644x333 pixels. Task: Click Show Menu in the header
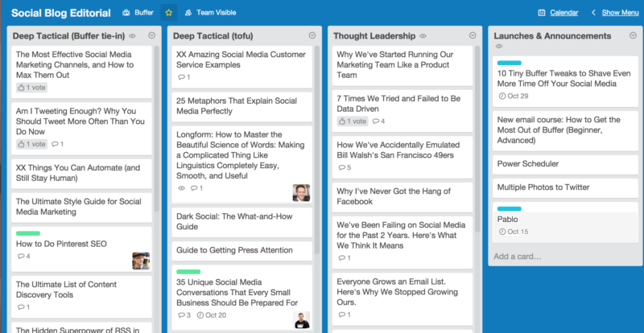pyautogui.click(x=620, y=13)
